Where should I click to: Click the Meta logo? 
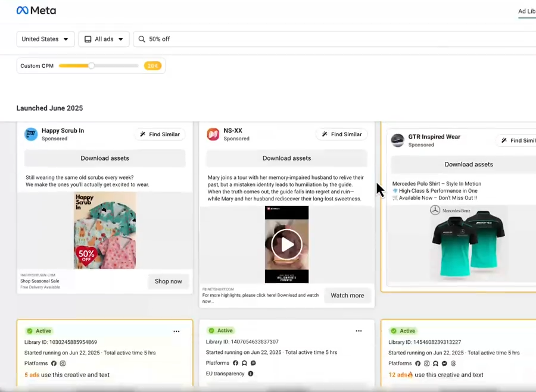coord(36,11)
